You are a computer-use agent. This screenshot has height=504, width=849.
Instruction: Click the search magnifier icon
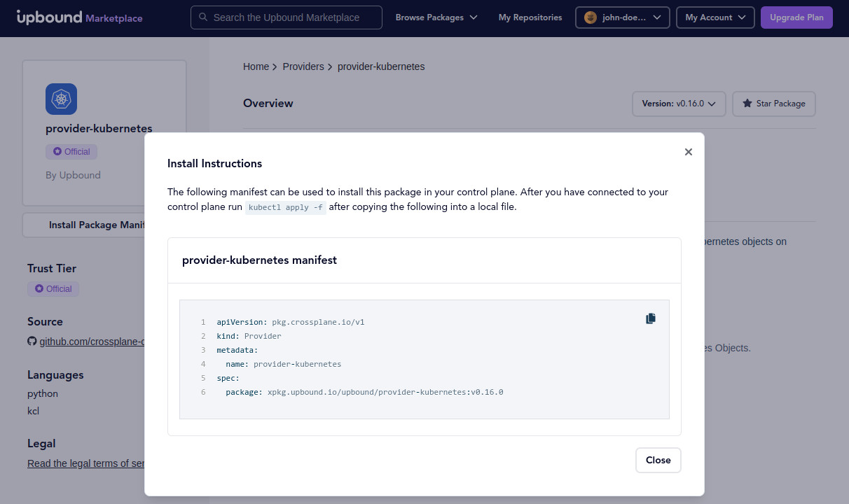tap(203, 17)
